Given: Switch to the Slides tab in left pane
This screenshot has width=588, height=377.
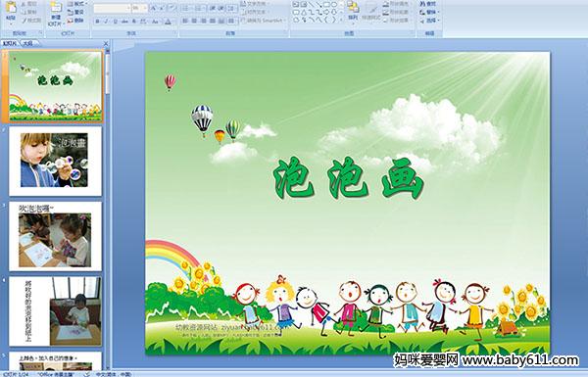Looking at the screenshot, I should [x=10, y=43].
